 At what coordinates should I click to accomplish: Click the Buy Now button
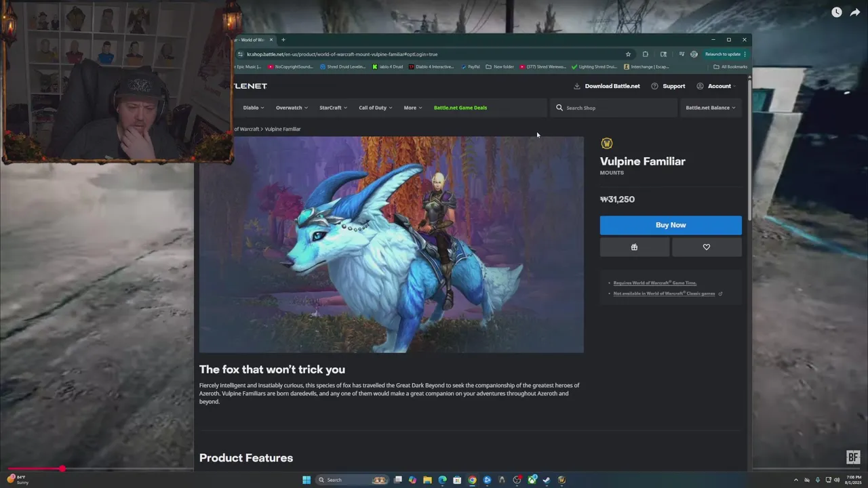[x=671, y=225]
